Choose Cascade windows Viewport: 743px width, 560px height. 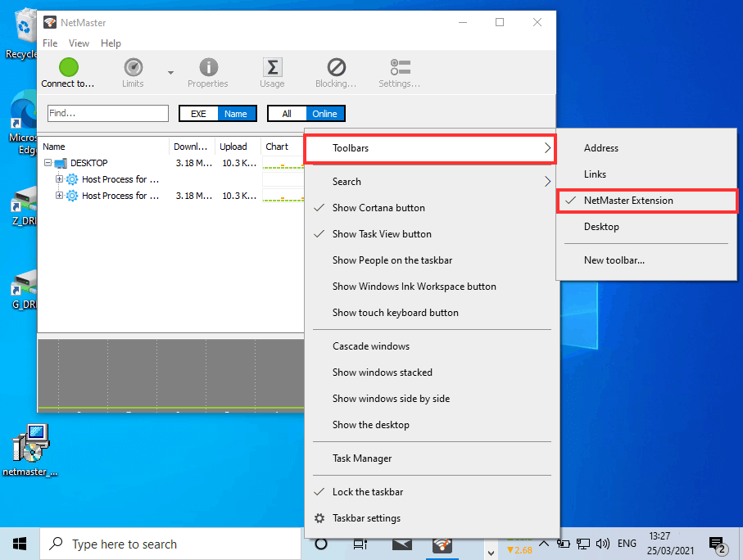(432, 346)
